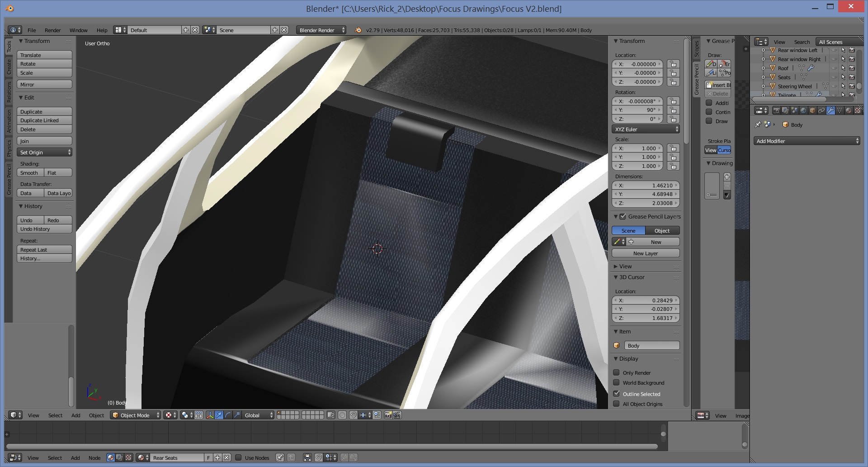Open the Global orientation dropdown
Image resolution: width=868 pixels, height=467 pixels.
point(258,415)
